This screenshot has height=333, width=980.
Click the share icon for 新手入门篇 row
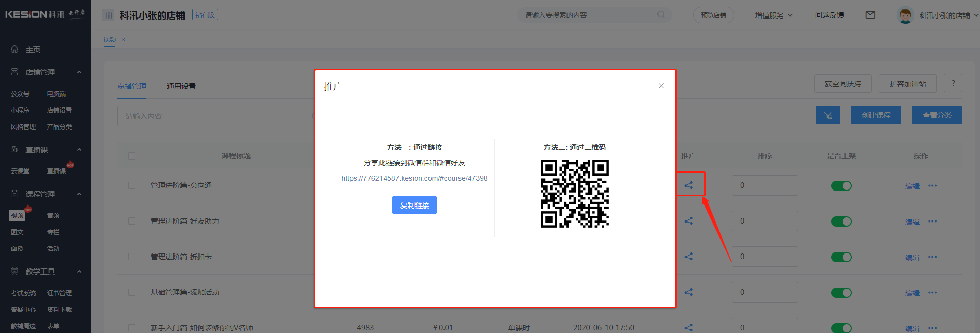tap(688, 327)
